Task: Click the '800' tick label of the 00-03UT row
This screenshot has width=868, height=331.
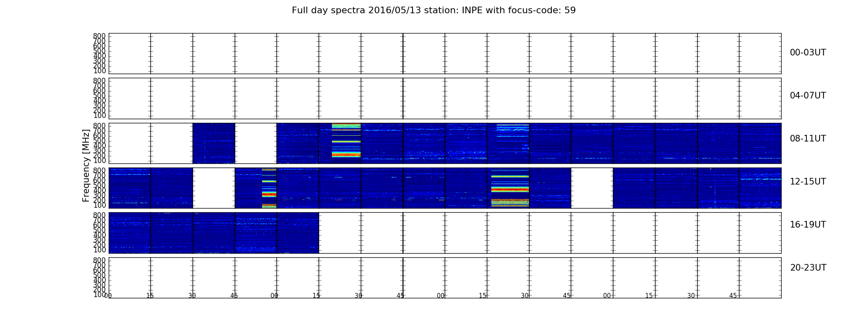Action: 99,36
